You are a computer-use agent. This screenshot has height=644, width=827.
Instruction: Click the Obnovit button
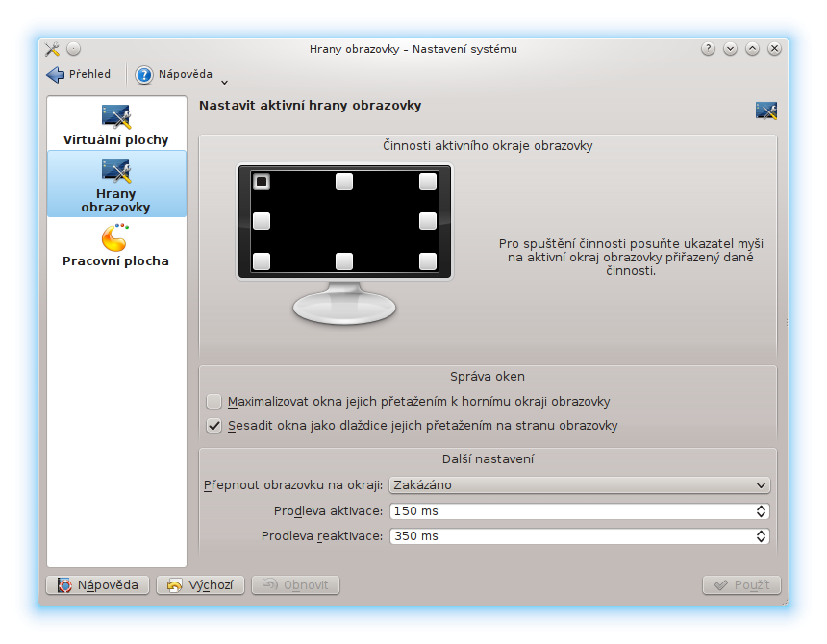295,585
